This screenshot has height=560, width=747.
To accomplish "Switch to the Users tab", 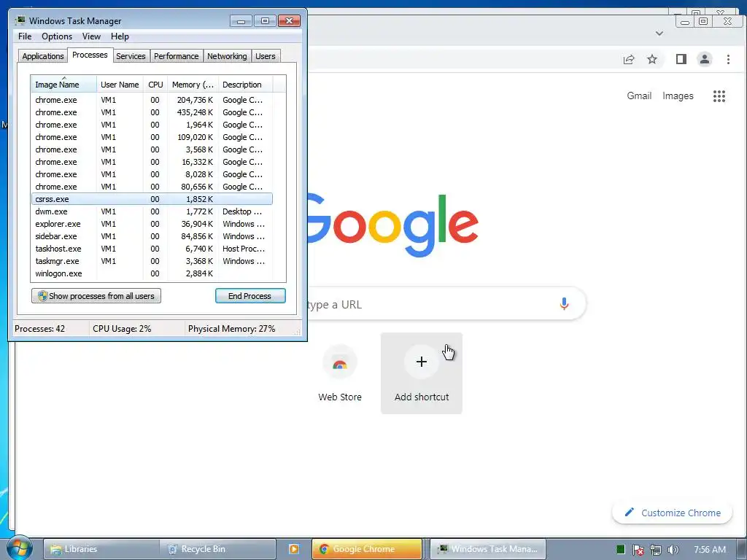I will (x=266, y=56).
